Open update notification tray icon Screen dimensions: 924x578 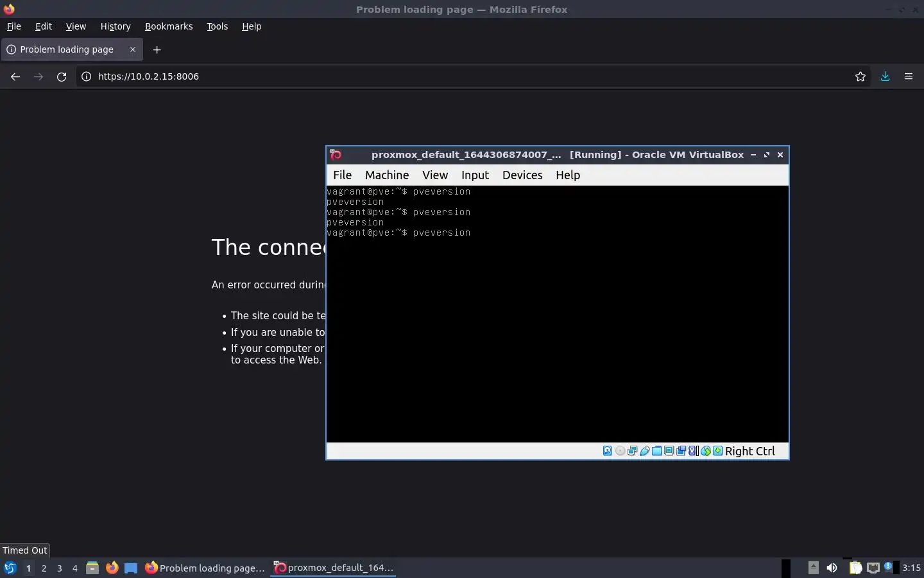(890, 567)
